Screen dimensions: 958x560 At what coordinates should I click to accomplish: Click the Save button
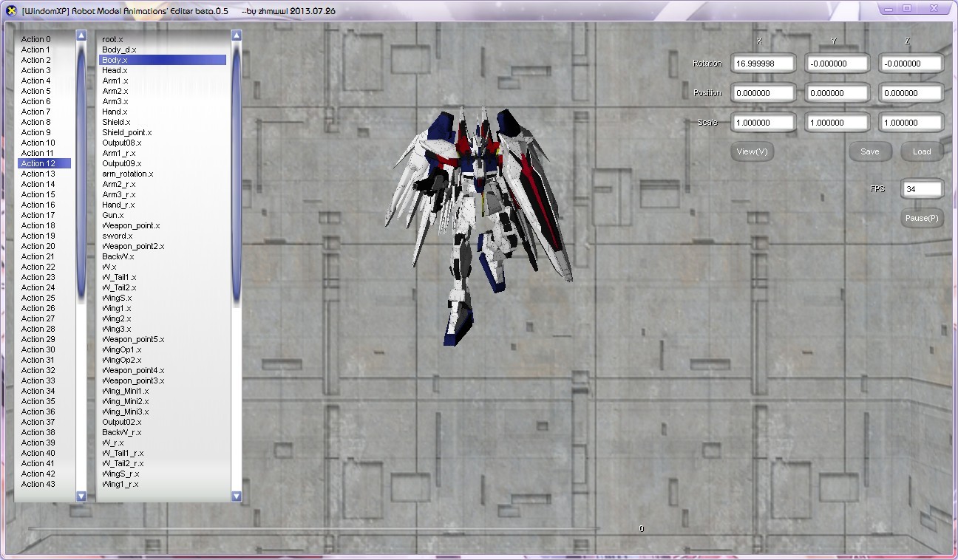(x=870, y=151)
